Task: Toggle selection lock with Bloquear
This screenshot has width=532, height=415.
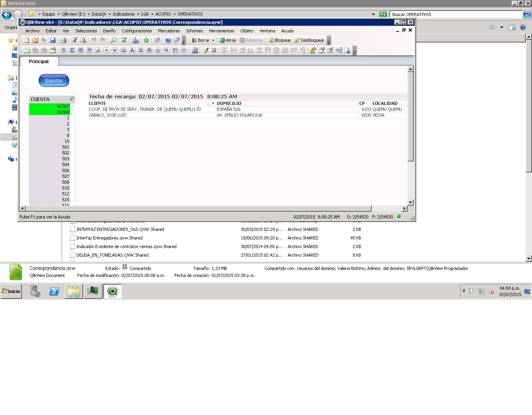Action: [280, 40]
